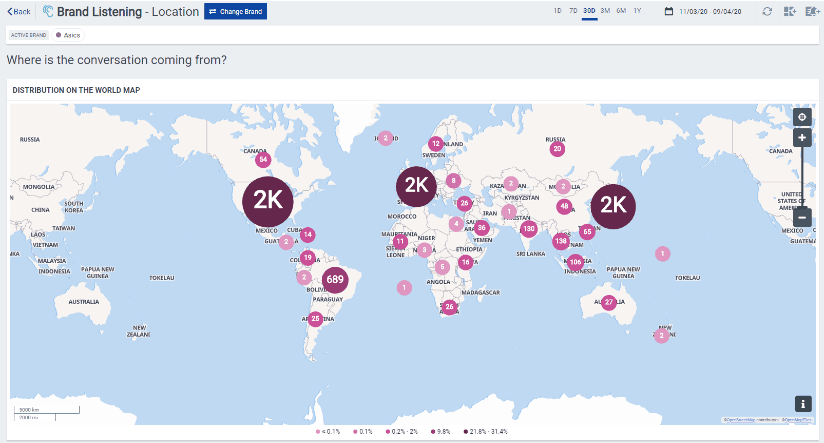Select the 1D time range

(x=557, y=10)
